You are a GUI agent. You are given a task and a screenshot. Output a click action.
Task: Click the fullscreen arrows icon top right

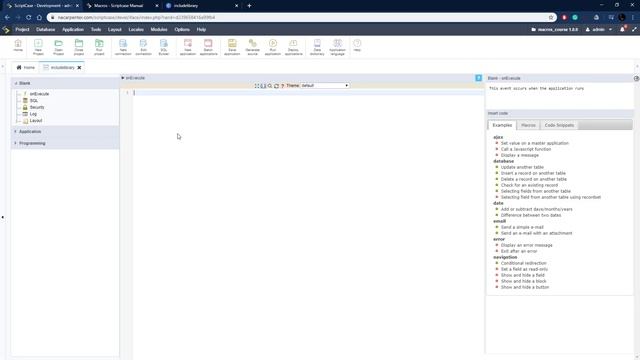click(x=634, y=29)
